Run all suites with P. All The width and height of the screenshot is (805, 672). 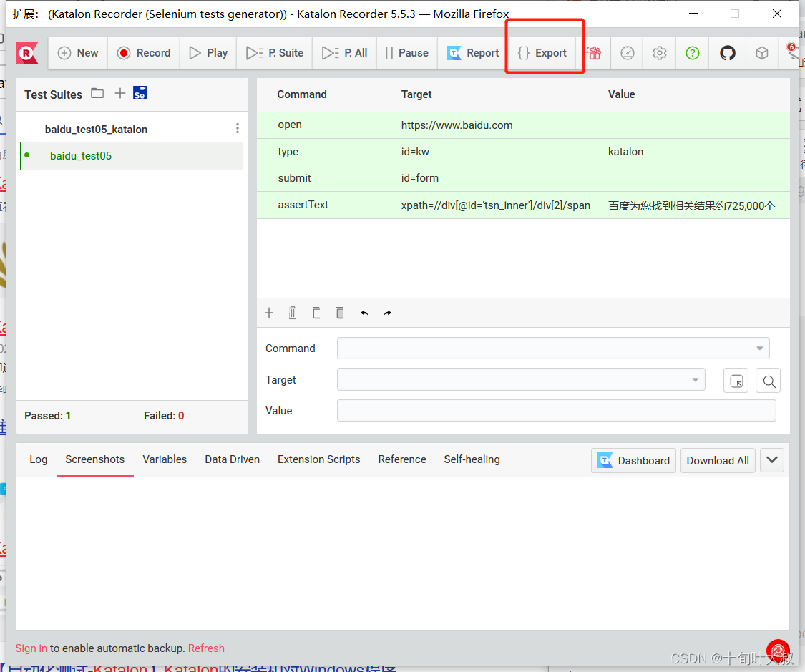tap(345, 53)
